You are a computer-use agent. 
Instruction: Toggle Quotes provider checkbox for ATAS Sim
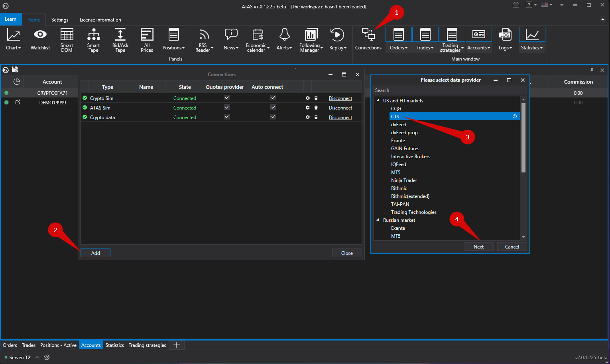227,107
